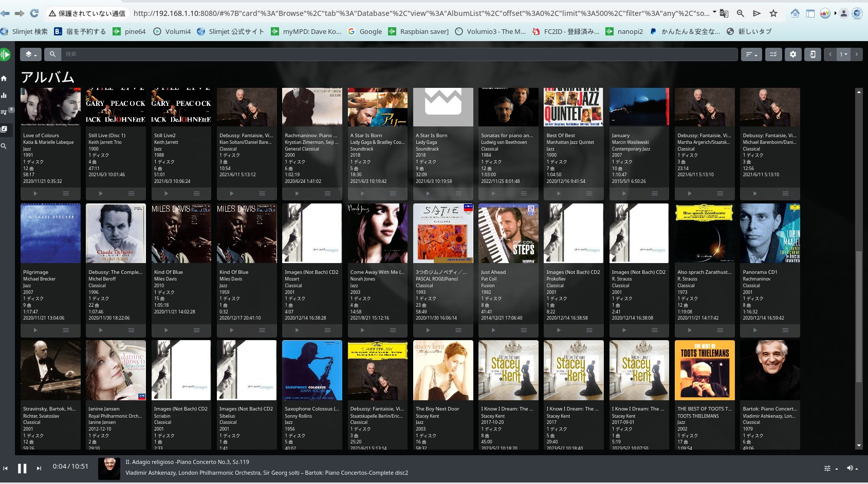Click the goto-current-song icon next to the gear
This screenshot has height=484, width=868.
[x=812, y=54]
